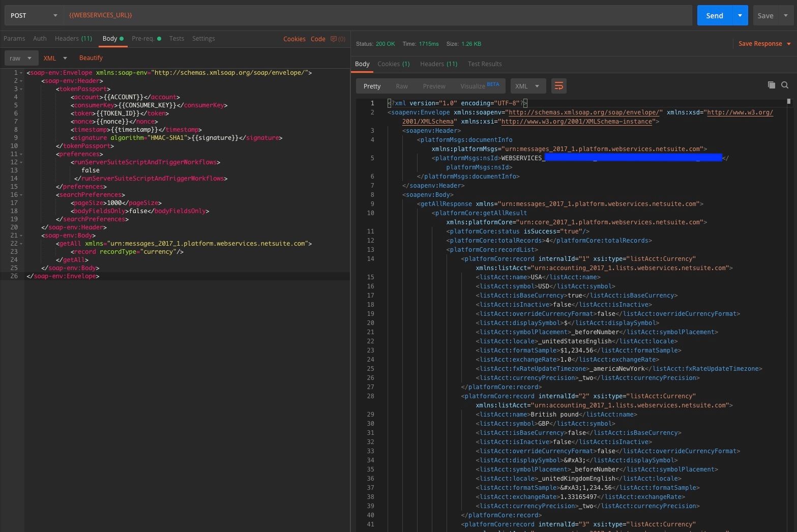
Task: Open Cookies link
Action: coord(294,39)
